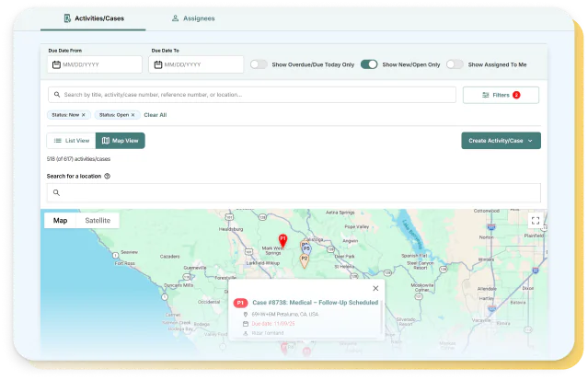Clear All applied filters
The height and width of the screenshot is (380, 588).
[x=156, y=115]
